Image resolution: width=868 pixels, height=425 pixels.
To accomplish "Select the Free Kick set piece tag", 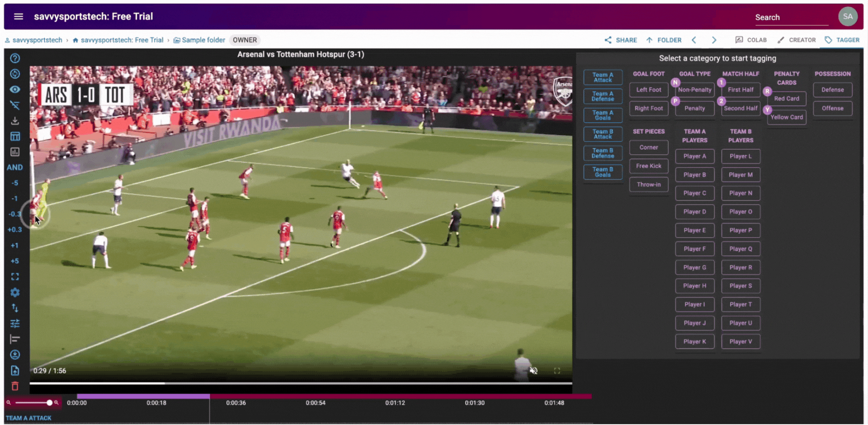I will click(649, 166).
